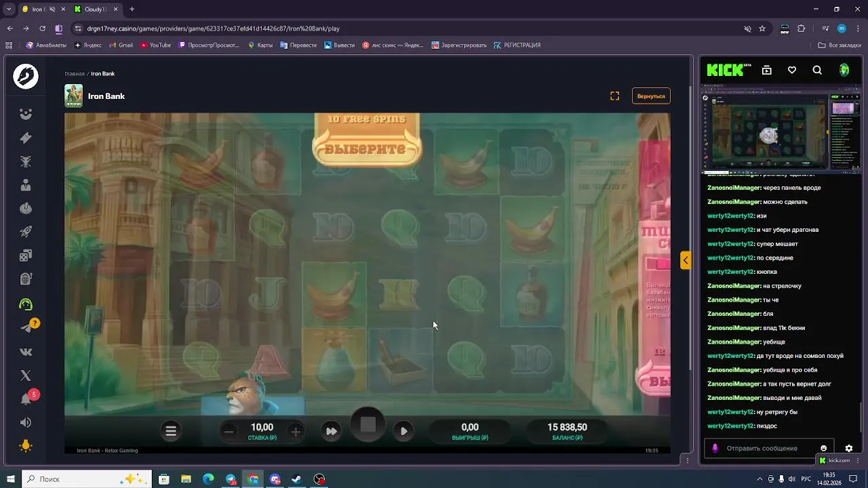Click the ВЫБЕРИТЕ button in game
This screenshot has width=868, height=488.
pyautogui.click(x=367, y=150)
